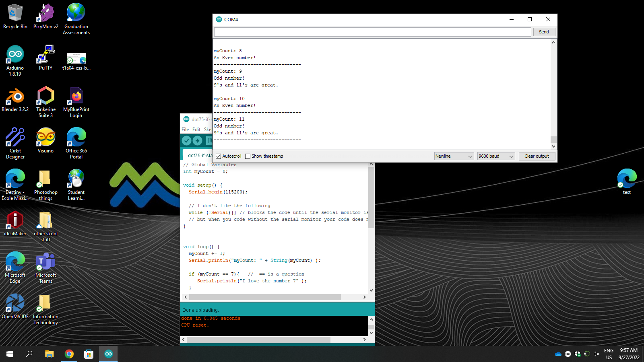Click the 'myCount: 10' line in serial output
This screenshot has width=644, height=362.
click(229, 99)
